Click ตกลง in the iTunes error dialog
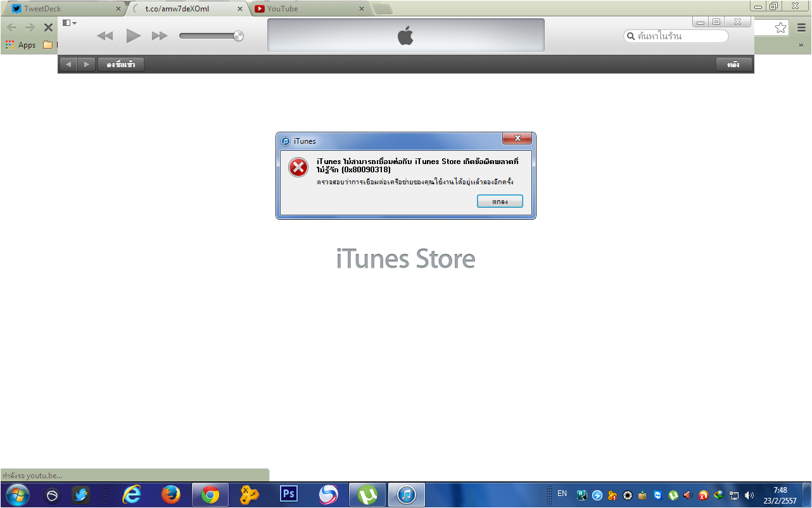The height and width of the screenshot is (508, 812). point(500,201)
